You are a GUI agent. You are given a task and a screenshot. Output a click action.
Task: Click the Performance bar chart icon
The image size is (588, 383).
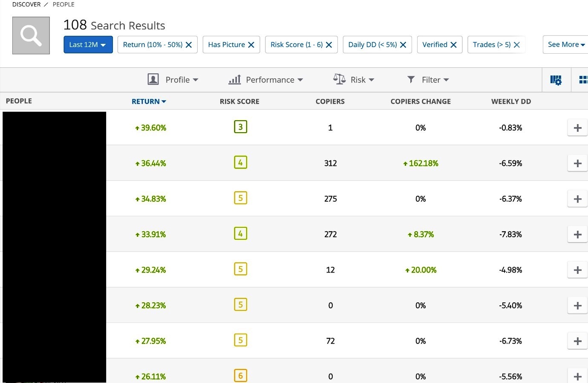(x=234, y=79)
